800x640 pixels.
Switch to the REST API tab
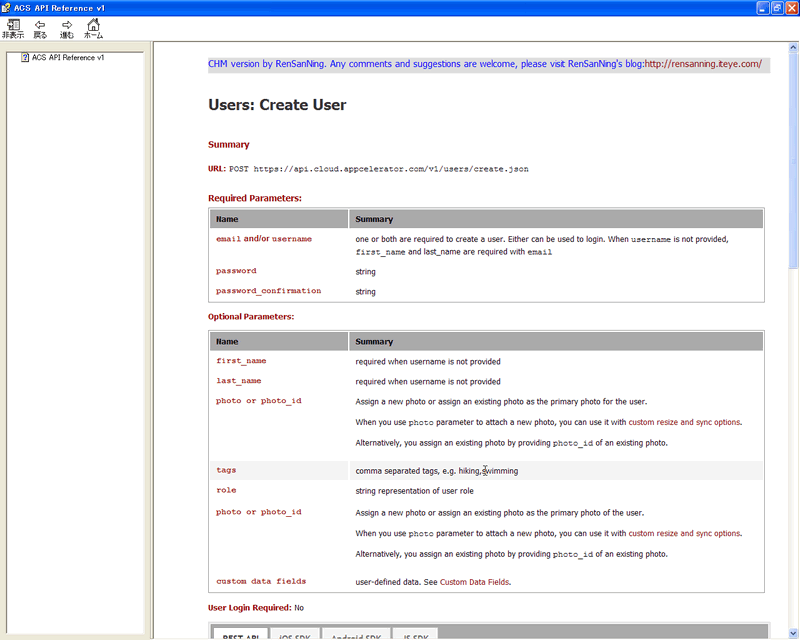point(240,634)
